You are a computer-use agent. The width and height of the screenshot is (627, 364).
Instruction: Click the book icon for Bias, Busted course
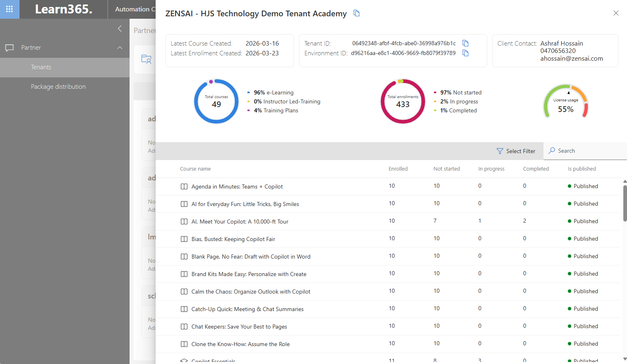point(184,239)
